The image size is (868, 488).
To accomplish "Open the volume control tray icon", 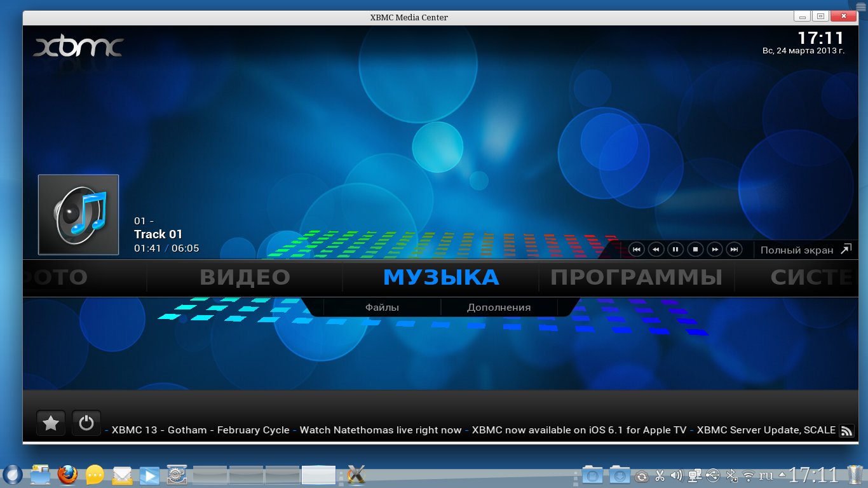I will click(x=676, y=475).
